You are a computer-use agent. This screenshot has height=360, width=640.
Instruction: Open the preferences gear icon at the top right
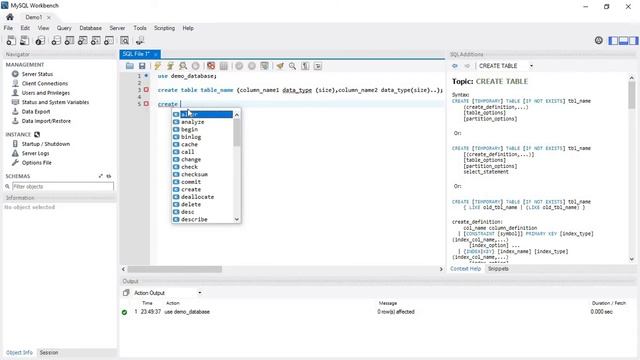[x=598, y=40]
